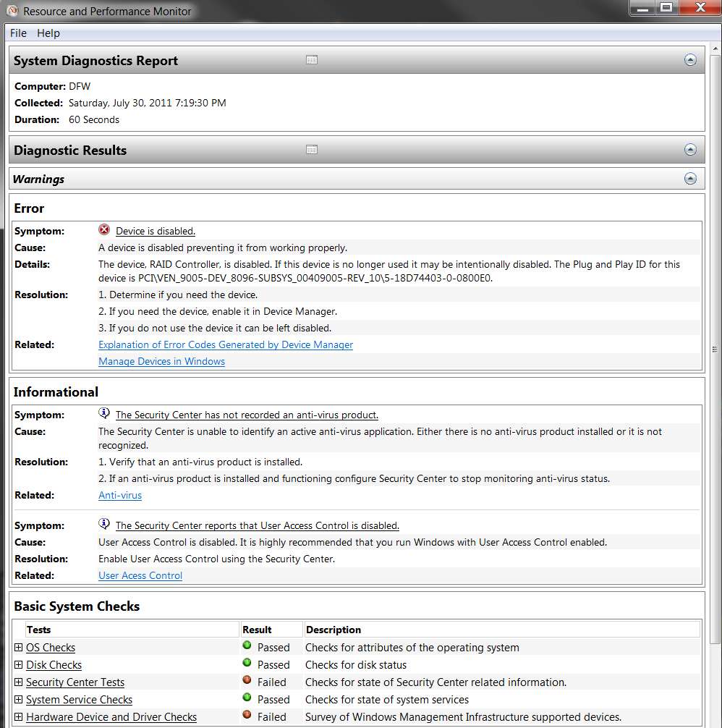Open the Help menu
The image size is (722, 728).
(48, 33)
